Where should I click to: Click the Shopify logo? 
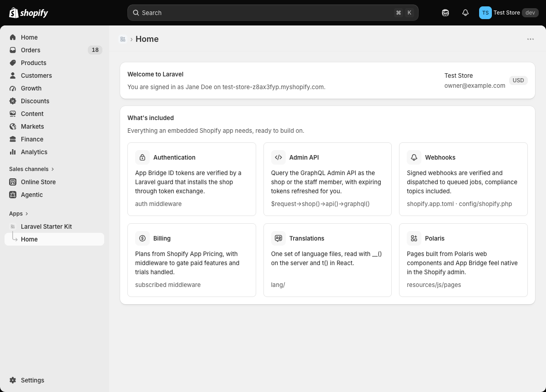(x=28, y=13)
